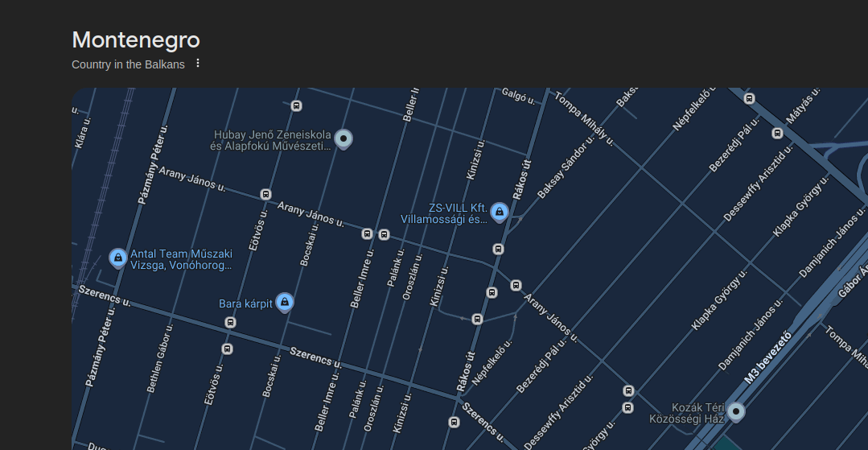
Task: Open the three-dot menu beside Country in the Balkans
Action: click(198, 63)
